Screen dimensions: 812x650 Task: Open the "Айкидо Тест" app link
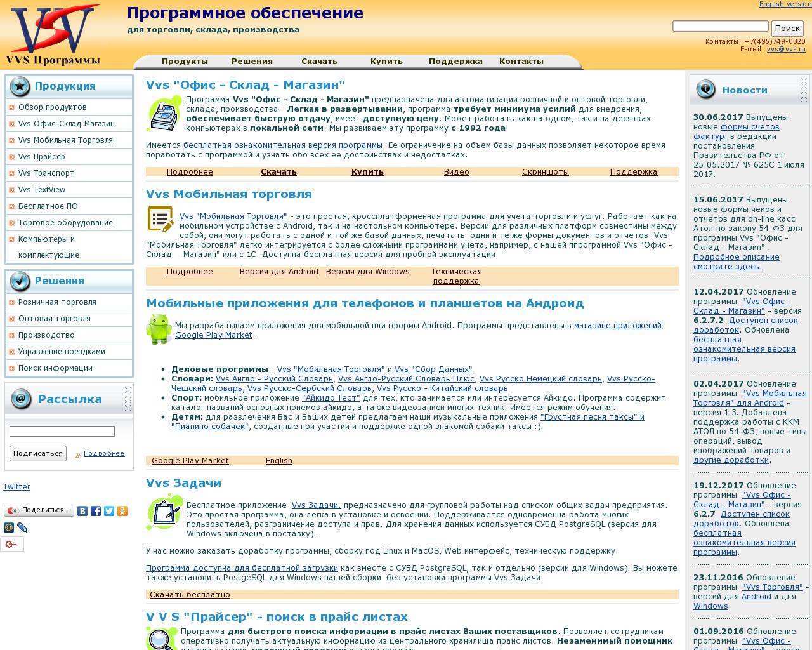pos(331,398)
